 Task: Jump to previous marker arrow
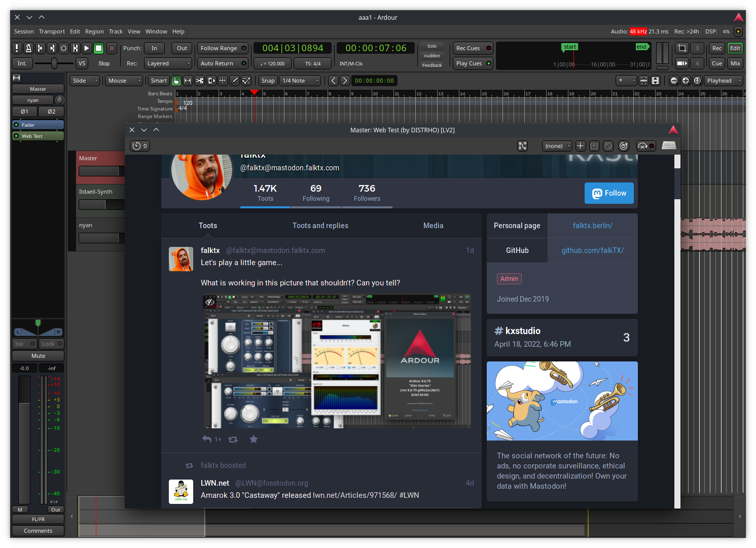click(333, 81)
